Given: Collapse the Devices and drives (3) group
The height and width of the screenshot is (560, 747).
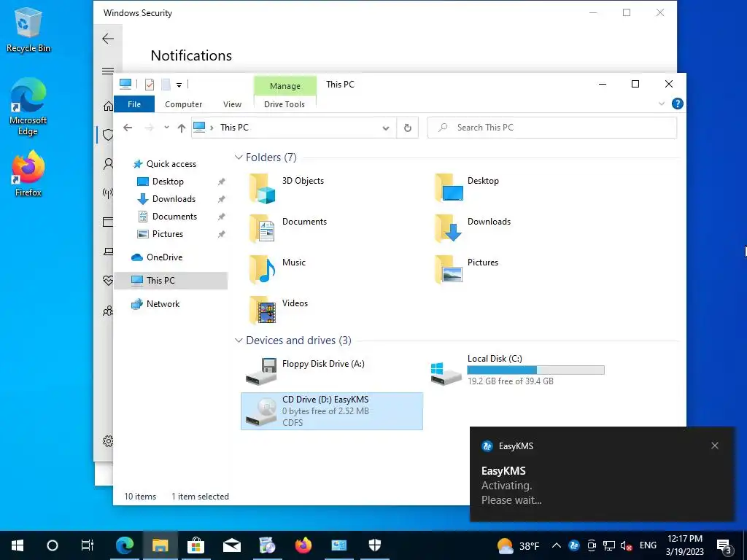Looking at the screenshot, I should 239,341.
